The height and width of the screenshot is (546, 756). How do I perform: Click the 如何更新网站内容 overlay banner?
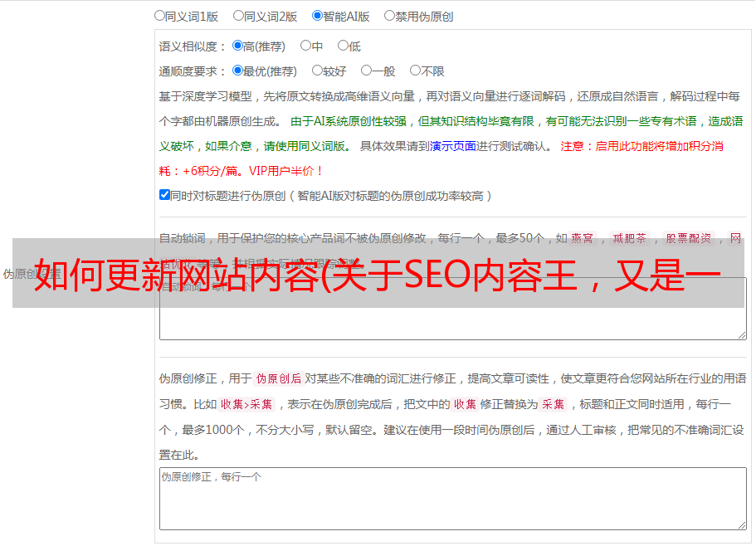coord(378,274)
